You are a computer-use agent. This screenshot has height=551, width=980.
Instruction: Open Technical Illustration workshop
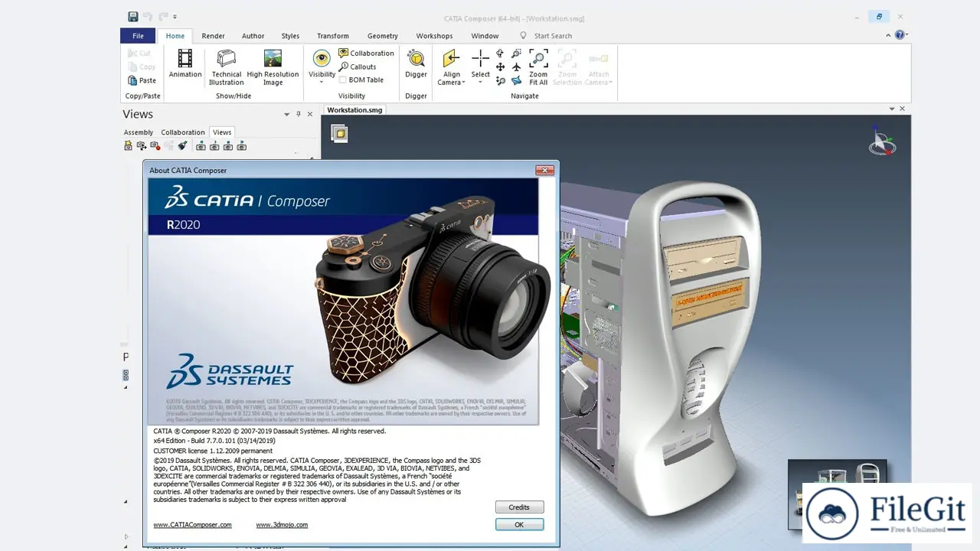pos(227,67)
